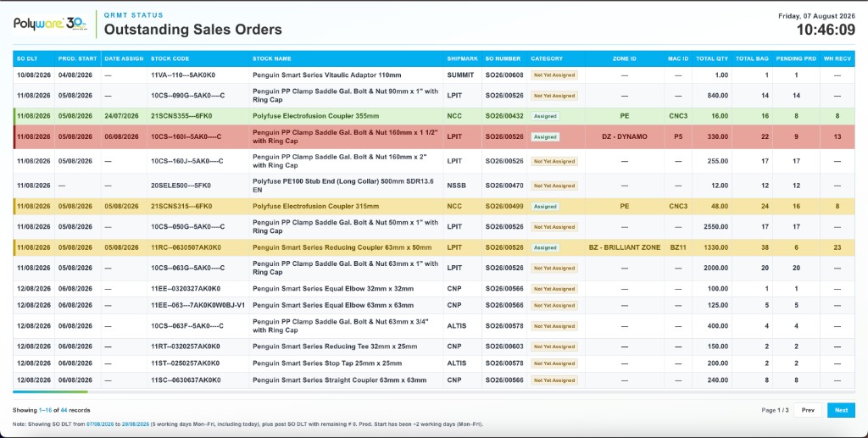Image resolution: width=868 pixels, height=438 pixels.
Task: Click the SUMMIT shipmark cell
Action: pyautogui.click(x=460, y=75)
